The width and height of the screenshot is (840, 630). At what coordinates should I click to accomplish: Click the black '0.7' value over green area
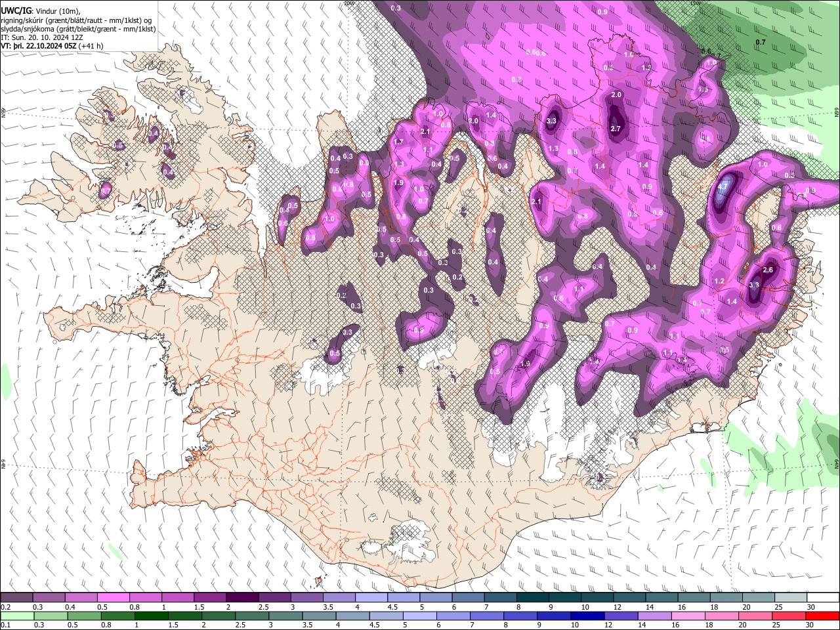pyautogui.click(x=761, y=42)
